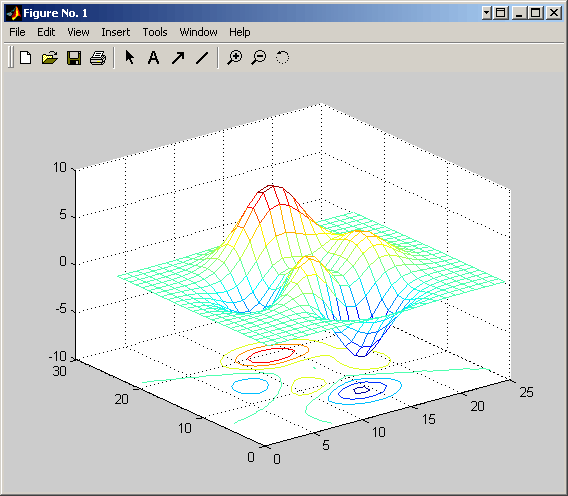The height and width of the screenshot is (496, 568).
Task: Click the MATLAB icon in the title bar
Action: point(13,13)
